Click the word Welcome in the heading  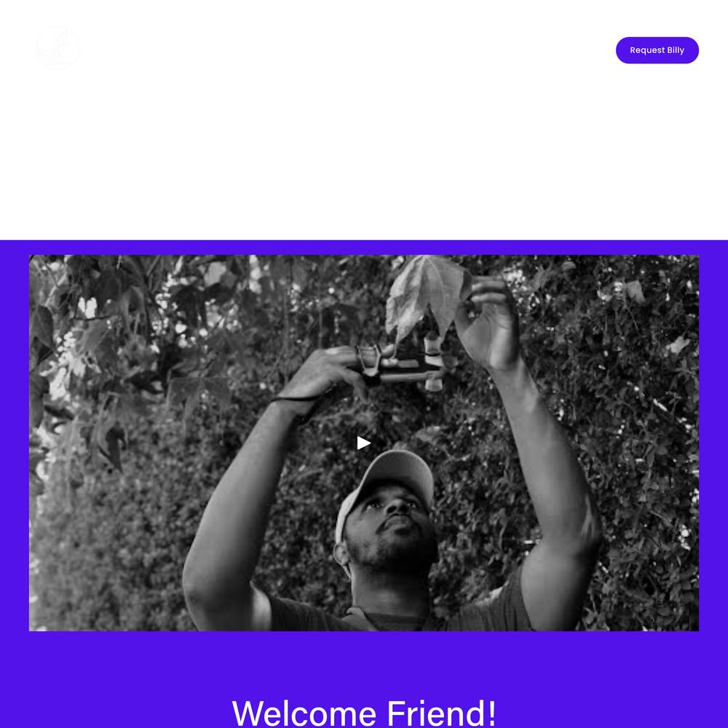tap(304, 713)
